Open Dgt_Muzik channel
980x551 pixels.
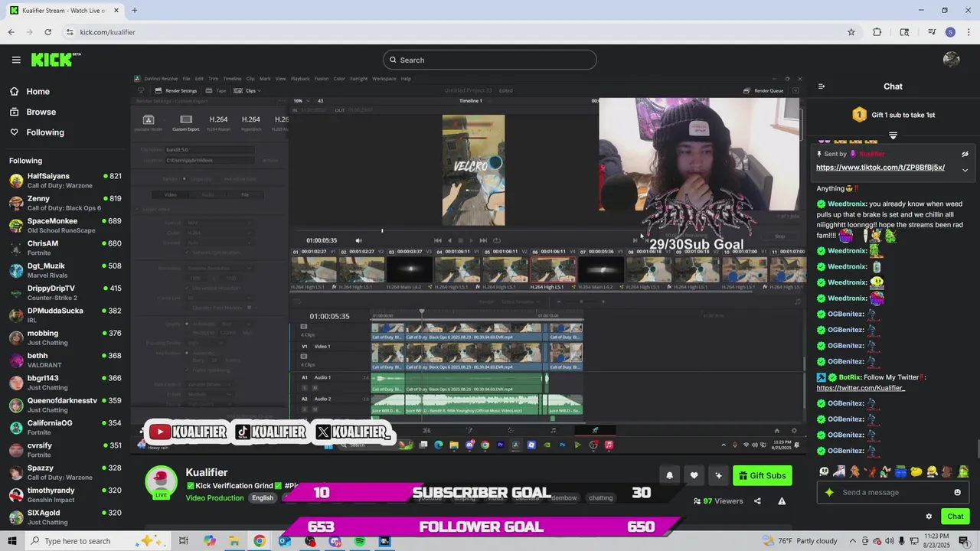pos(65,270)
